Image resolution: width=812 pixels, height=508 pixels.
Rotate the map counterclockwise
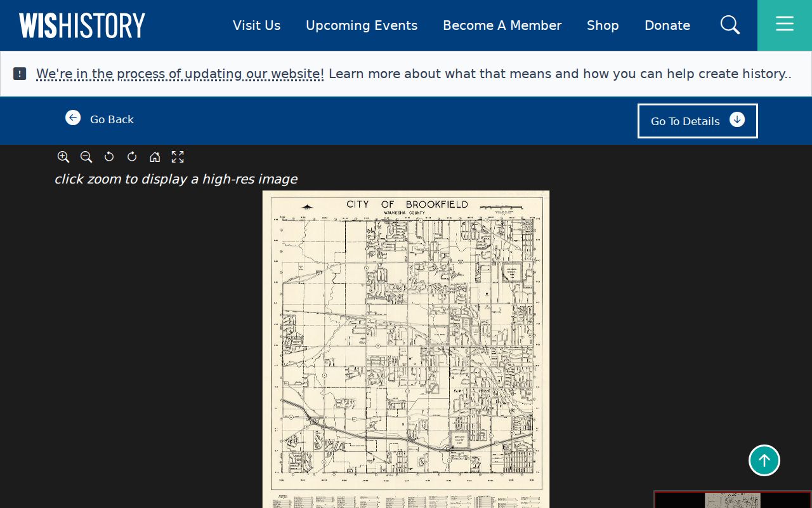click(x=109, y=157)
